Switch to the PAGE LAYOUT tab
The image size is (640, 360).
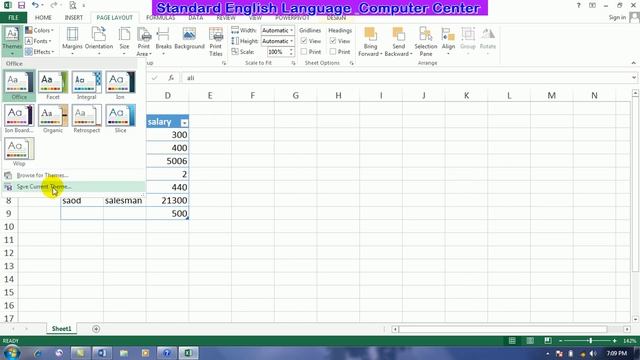click(x=114, y=18)
